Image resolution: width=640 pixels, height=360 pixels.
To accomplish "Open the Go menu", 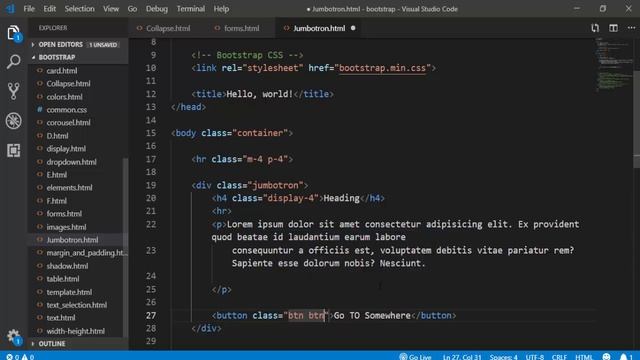I will click(132, 9).
